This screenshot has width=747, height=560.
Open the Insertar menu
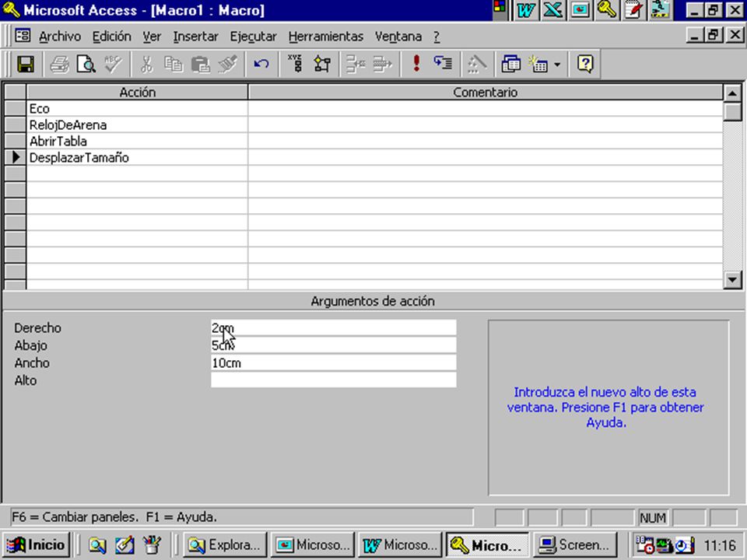point(195,37)
